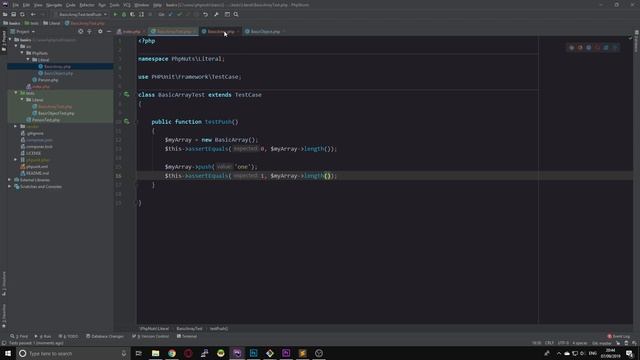Screen dimensions: 640x360
Task: Click the Synchronize icon in toolbar
Action: [x=22, y=14]
